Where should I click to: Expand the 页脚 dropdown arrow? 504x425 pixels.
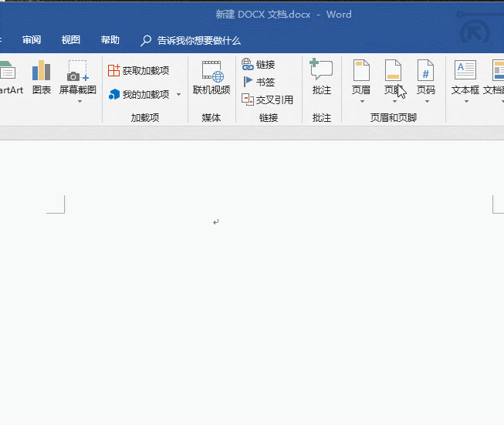394,102
